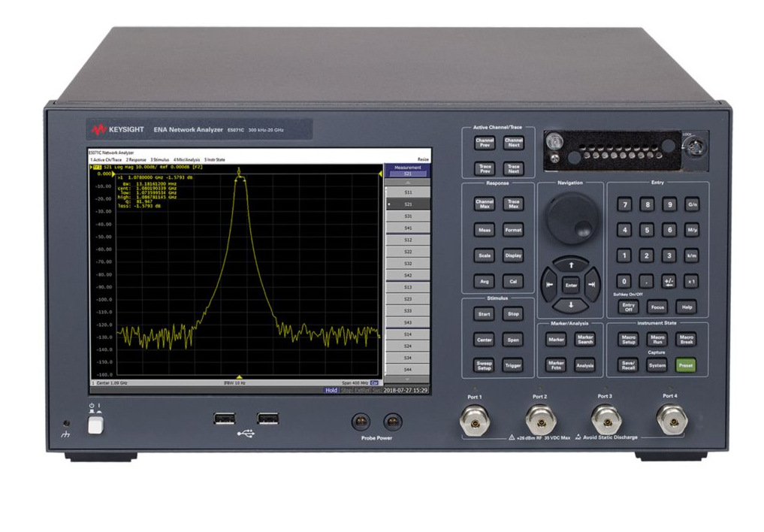The width and height of the screenshot is (764, 532).
Task: Click the green Preset key
Action: click(x=686, y=365)
